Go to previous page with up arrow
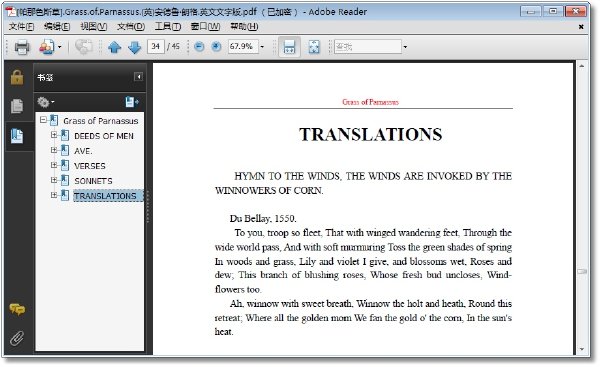 point(114,47)
